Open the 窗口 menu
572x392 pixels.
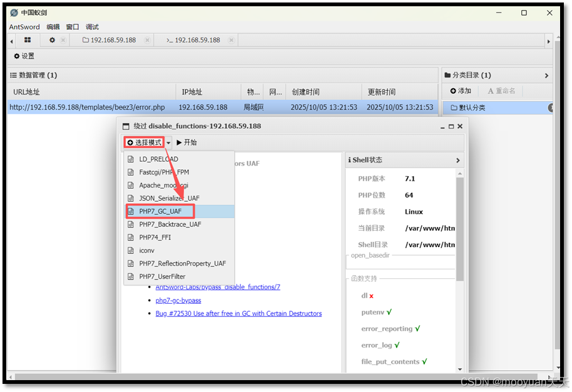[x=72, y=27]
